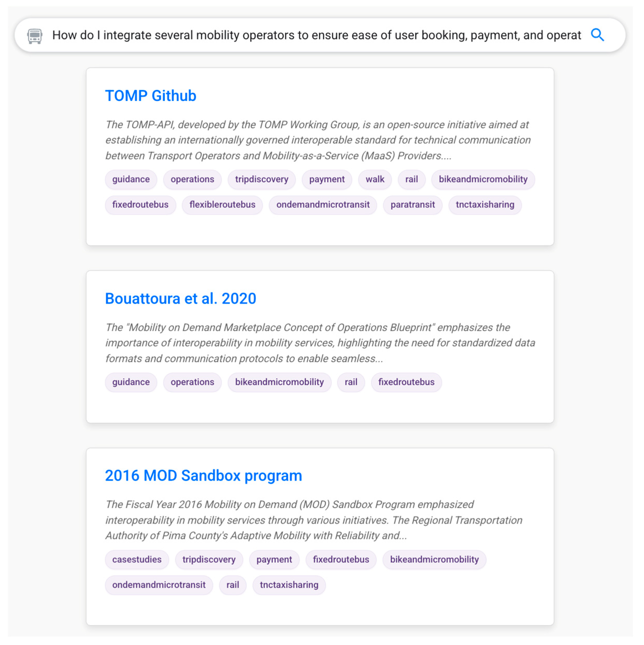Click the blue search magnifier icon
This screenshot has height=645, width=644.
coord(597,35)
